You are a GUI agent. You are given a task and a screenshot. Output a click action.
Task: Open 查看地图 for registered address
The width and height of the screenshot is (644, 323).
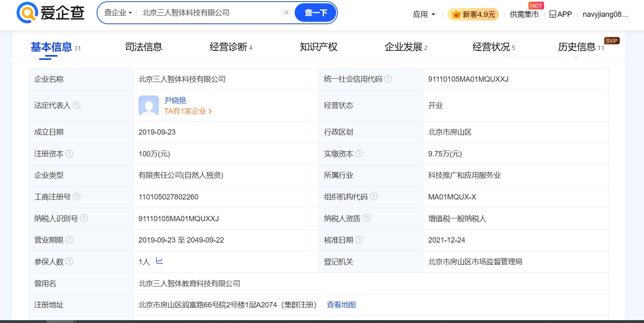point(341,305)
